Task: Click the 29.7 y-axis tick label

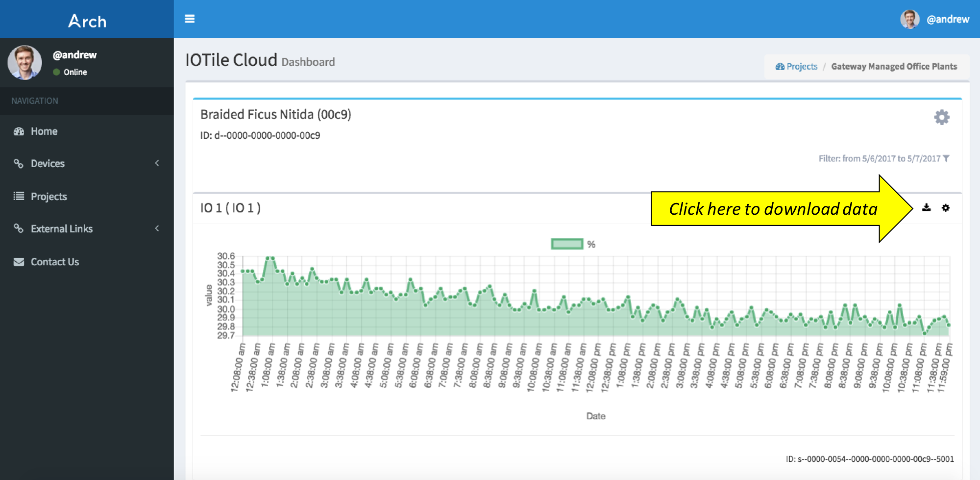Action: pos(226,335)
